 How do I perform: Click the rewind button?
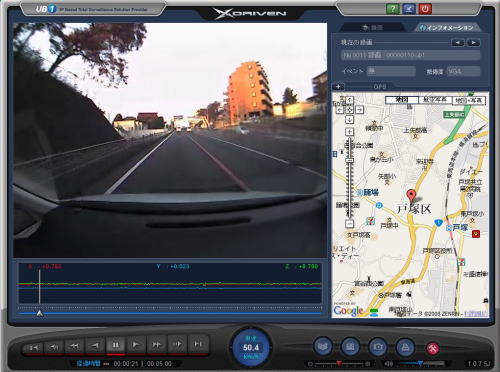point(74,346)
